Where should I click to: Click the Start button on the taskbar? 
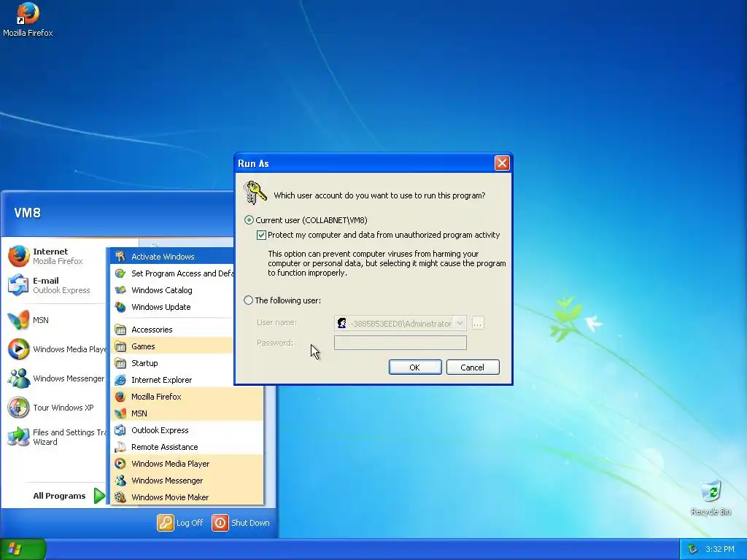click(x=23, y=549)
